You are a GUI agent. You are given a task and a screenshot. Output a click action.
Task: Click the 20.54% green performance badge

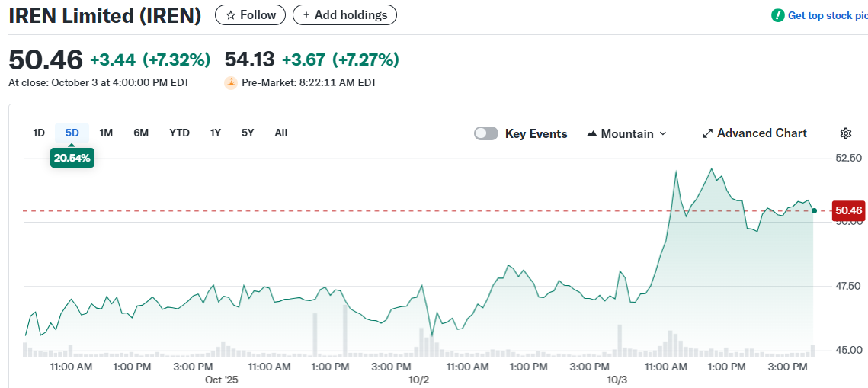pos(72,158)
